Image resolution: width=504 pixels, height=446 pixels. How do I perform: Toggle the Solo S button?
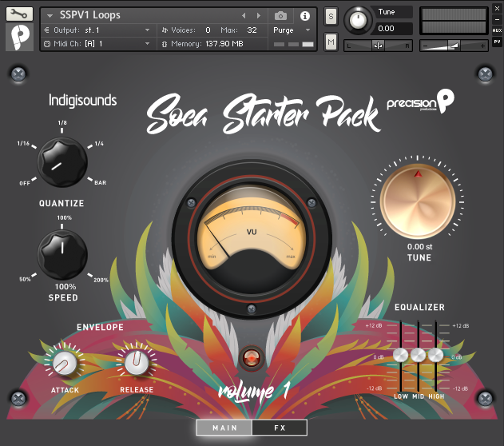tap(331, 18)
